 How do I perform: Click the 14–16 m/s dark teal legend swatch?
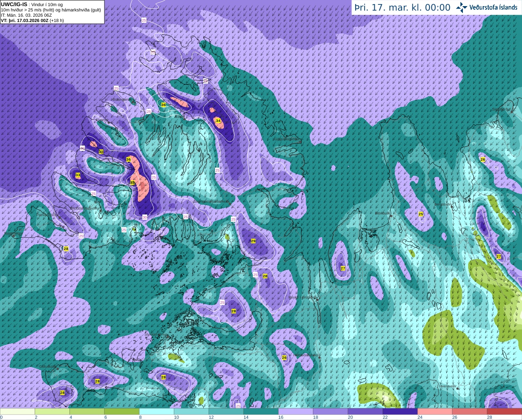(x=261, y=411)
